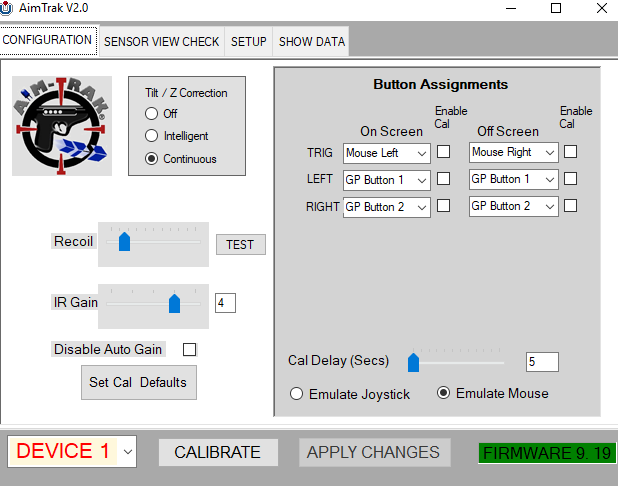Image resolution: width=618 pixels, height=486 pixels.
Task: Open the SENSOR VIEW CHECK tab
Action: (162, 41)
